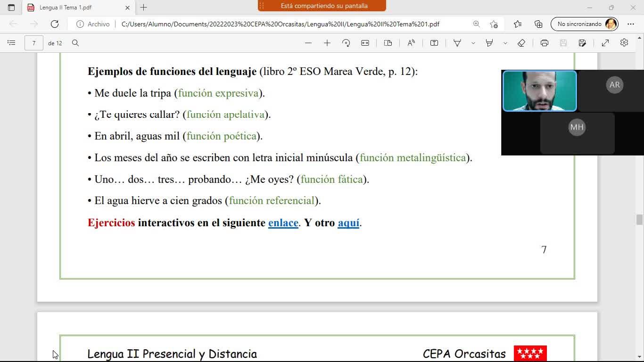The image size is (644, 362).
Task: Click the 'Lengua II Presencial y Distancia' header
Action: tap(172, 354)
